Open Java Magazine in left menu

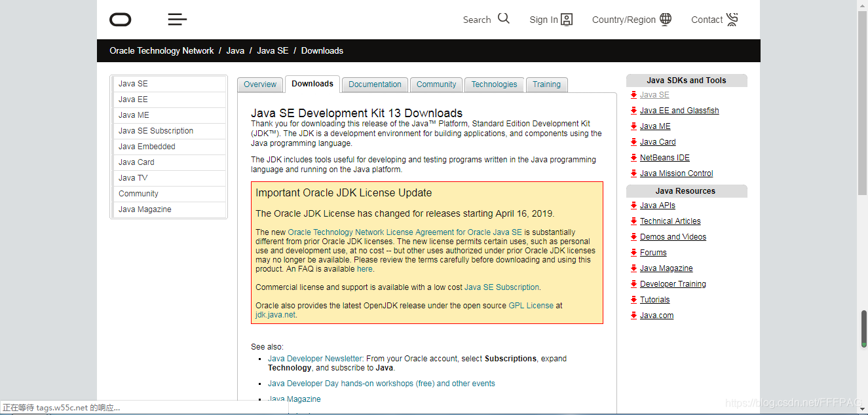[169, 209]
